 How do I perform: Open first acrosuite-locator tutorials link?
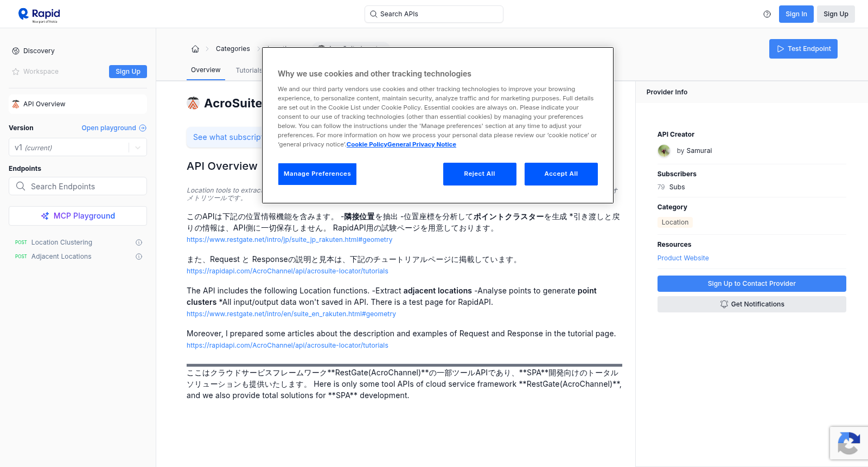pyautogui.click(x=288, y=271)
